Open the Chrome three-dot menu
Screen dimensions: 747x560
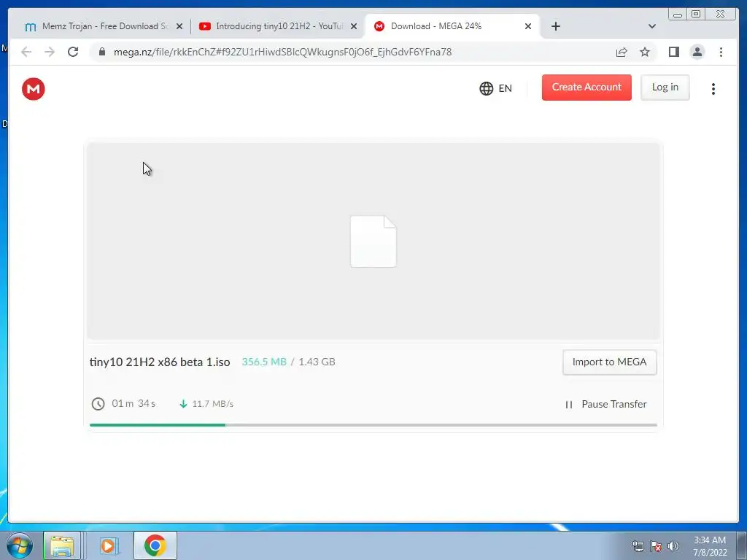[x=721, y=52]
